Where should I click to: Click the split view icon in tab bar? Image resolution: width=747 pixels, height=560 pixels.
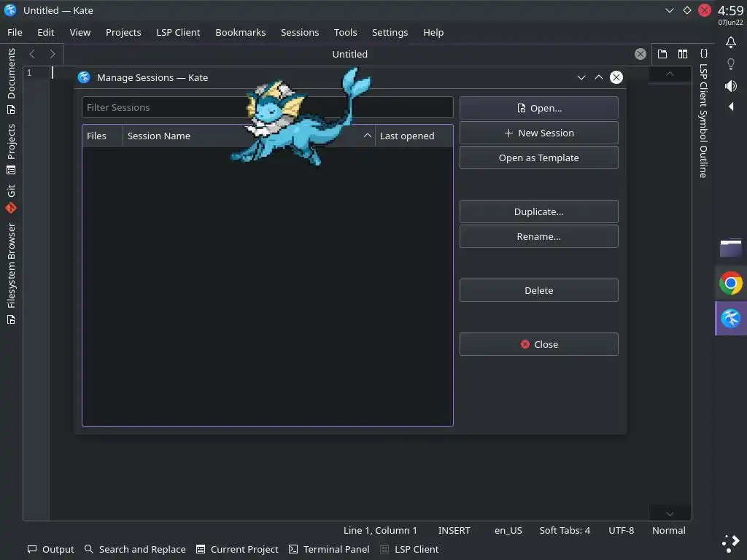683,54
